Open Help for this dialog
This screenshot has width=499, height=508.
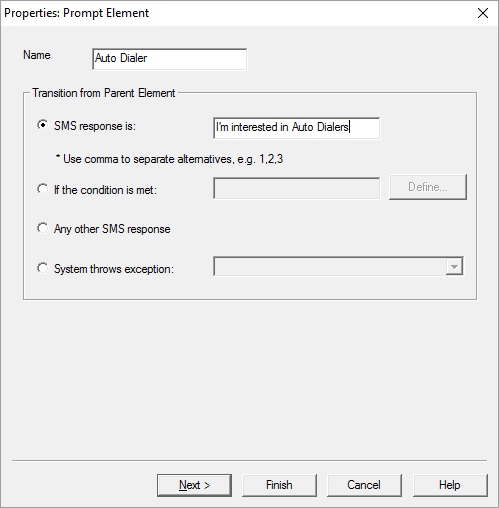click(x=450, y=485)
